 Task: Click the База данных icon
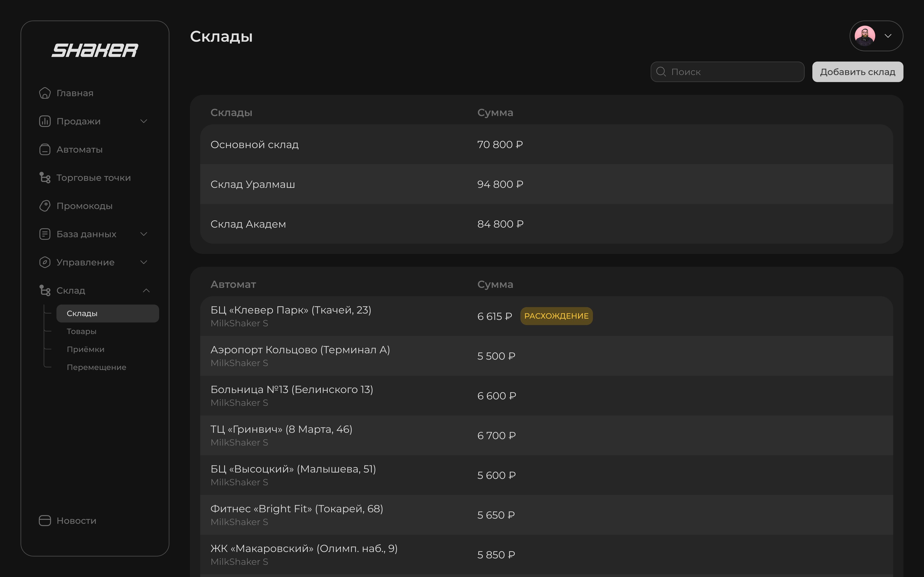45,234
